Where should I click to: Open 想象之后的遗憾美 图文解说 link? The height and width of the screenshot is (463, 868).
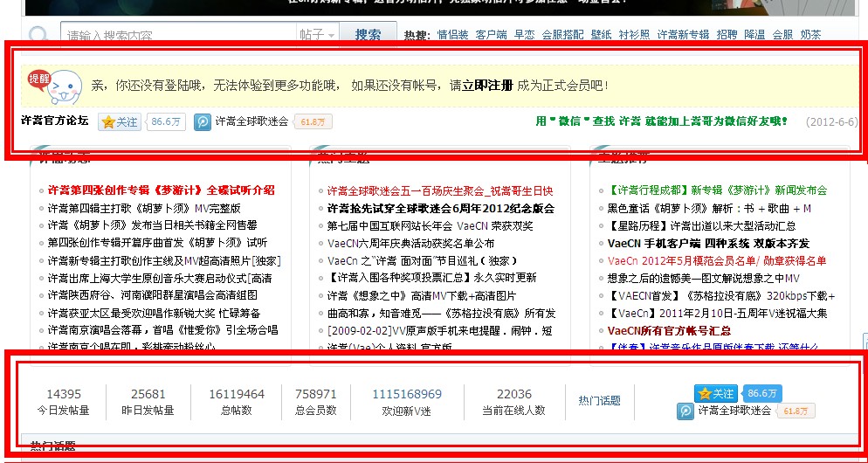coord(704,278)
